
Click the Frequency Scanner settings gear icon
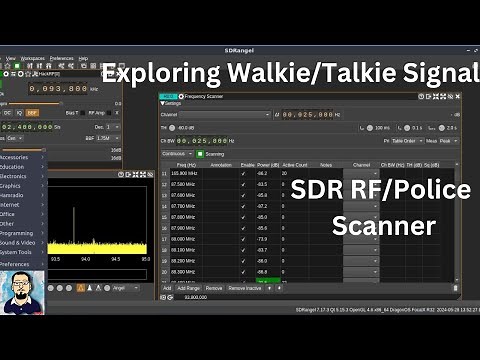181,96
